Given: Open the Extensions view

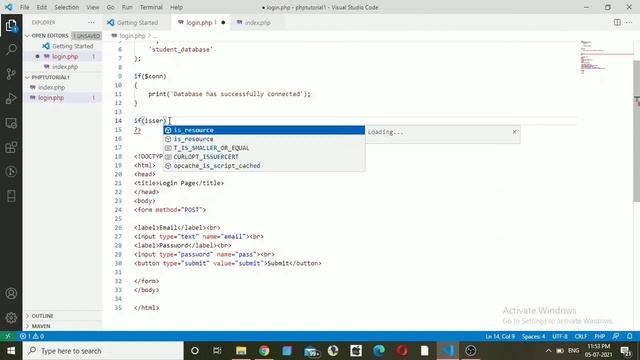Looking at the screenshot, I should tap(11, 147).
